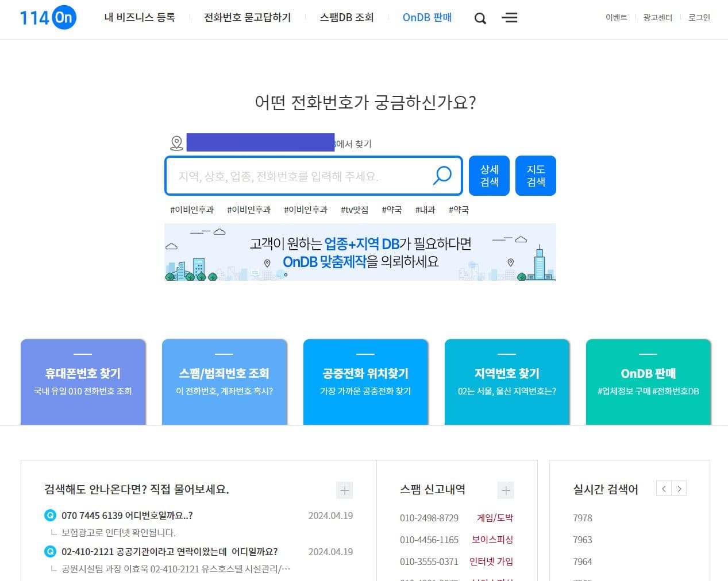The image size is (728, 581).
Task: Open the OnDB 판매 navigation menu
Action: (x=427, y=17)
